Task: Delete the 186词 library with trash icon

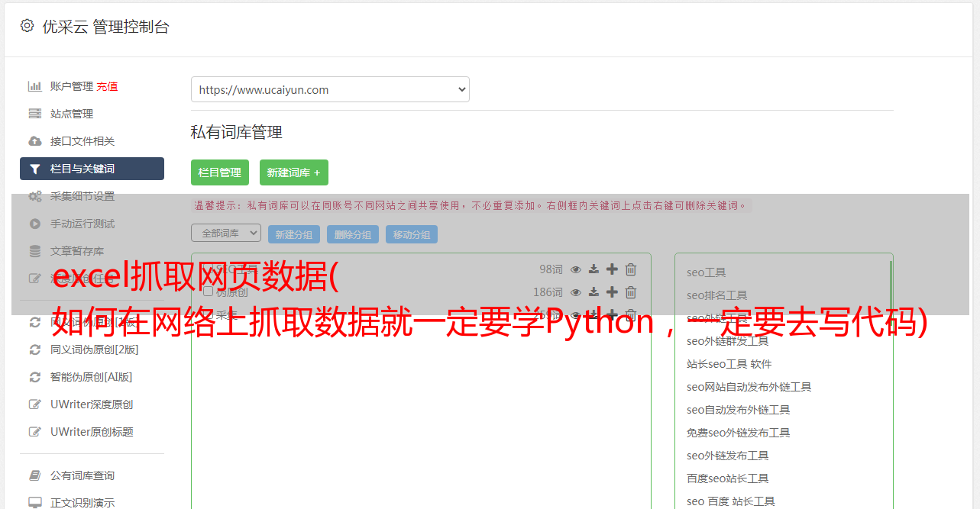Action: pyautogui.click(x=631, y=292)
